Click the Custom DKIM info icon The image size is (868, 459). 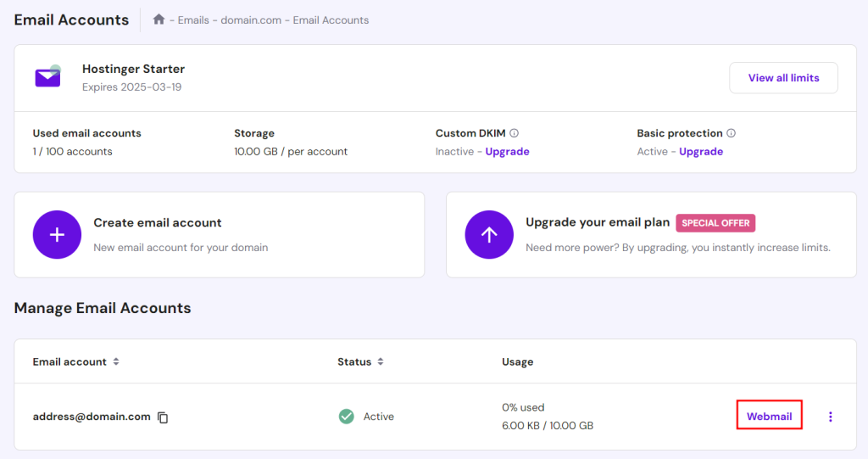point(515,133)
